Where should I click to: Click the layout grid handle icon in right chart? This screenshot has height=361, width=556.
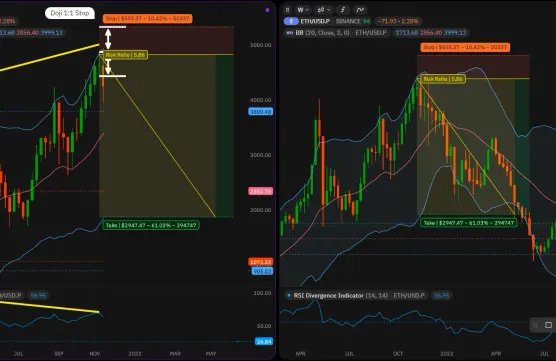click(x=288, y=10)
